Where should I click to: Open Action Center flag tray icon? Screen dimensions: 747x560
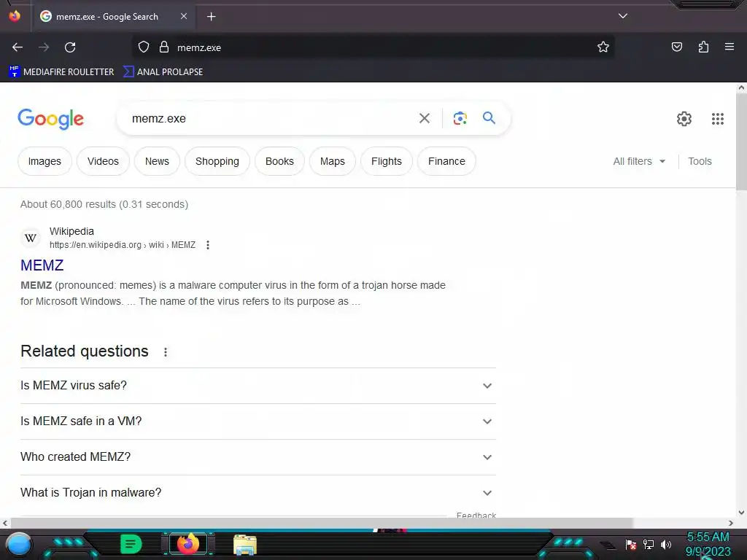coord(631,544)
